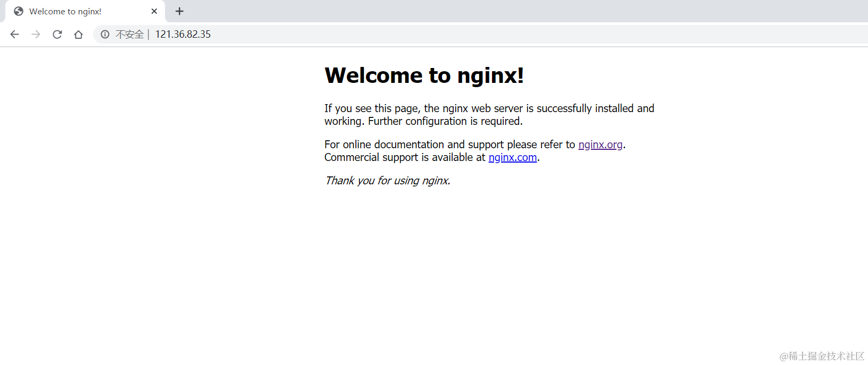Close the 'Welcome to nginx!' tab
The image size is (868, 365).
[154, 11]
